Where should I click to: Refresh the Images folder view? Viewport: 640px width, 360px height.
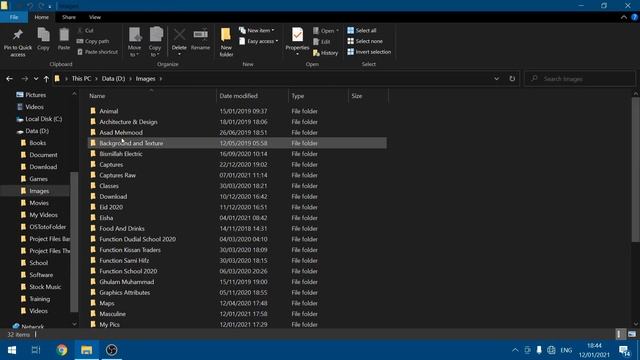(512, 79)
